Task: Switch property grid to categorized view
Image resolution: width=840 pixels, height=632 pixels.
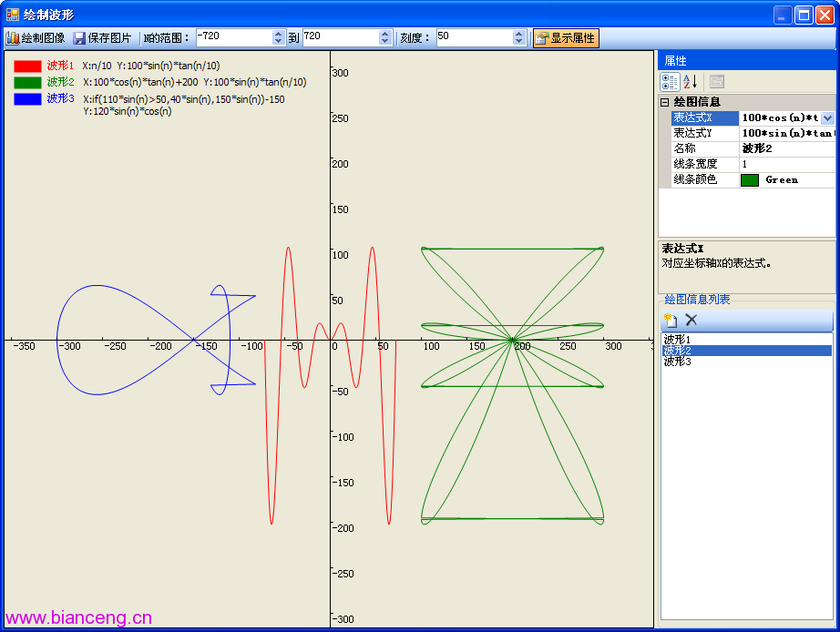Action: coord(670,82)
